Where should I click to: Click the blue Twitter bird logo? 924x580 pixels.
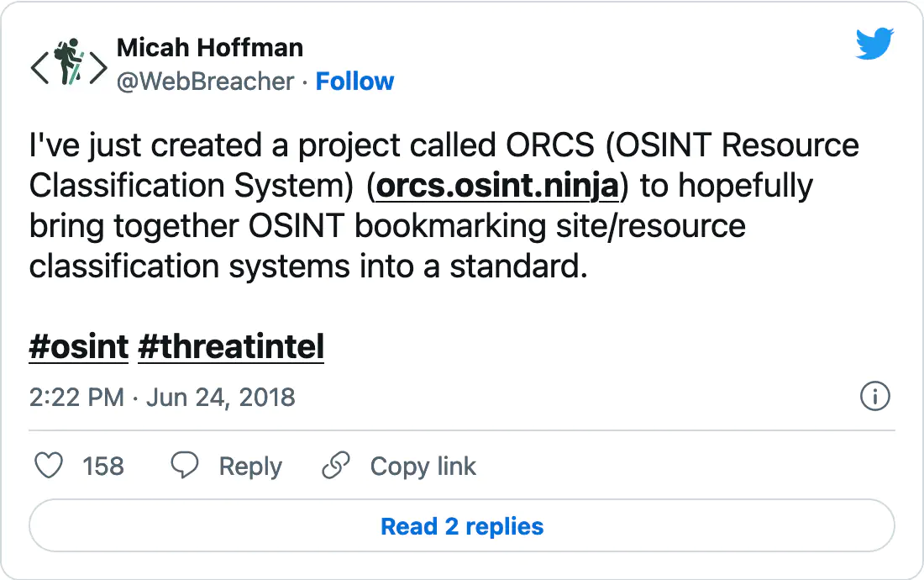point(874,44)
